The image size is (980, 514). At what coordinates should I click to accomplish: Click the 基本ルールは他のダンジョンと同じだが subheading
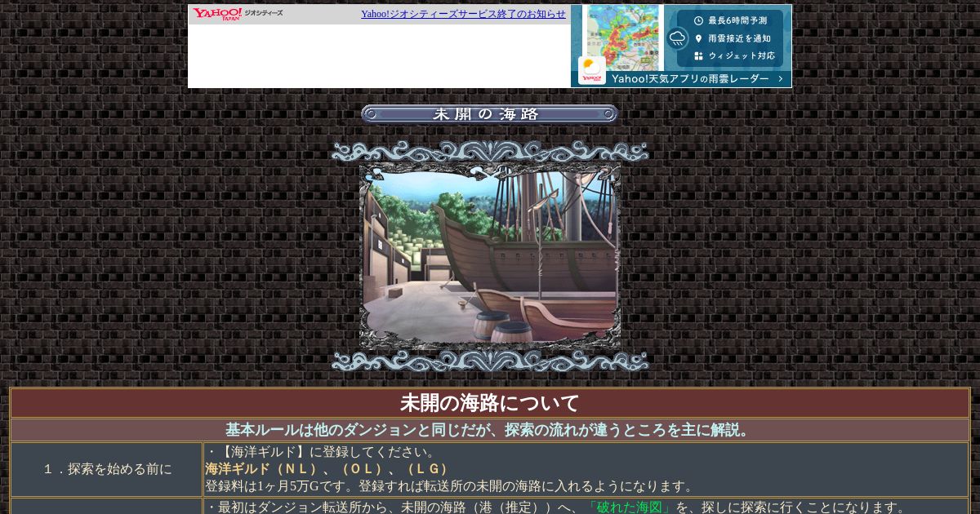coord(490,430)
